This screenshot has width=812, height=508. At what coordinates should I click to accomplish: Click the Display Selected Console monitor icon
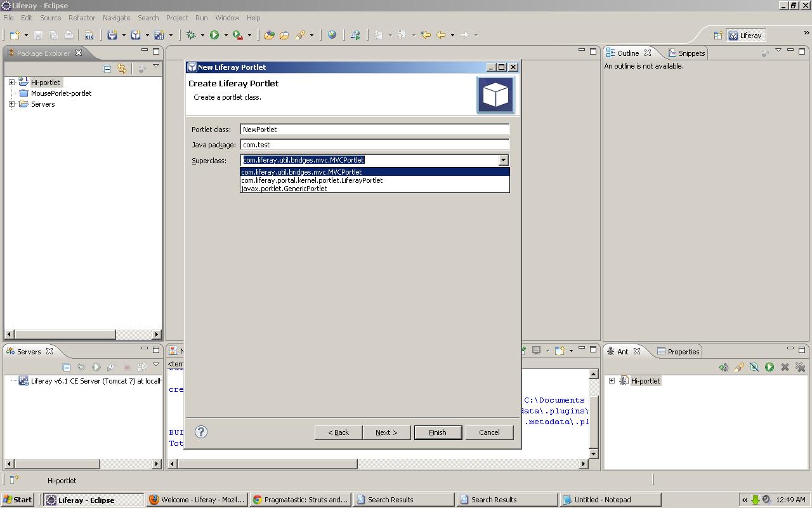(537, 351)
